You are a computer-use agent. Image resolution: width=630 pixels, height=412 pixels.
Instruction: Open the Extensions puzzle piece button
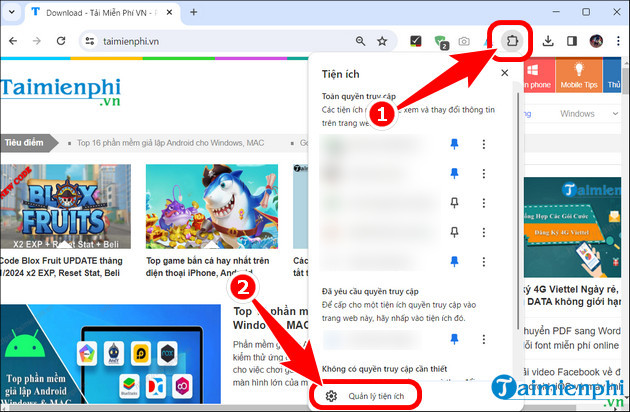[512, 41]
